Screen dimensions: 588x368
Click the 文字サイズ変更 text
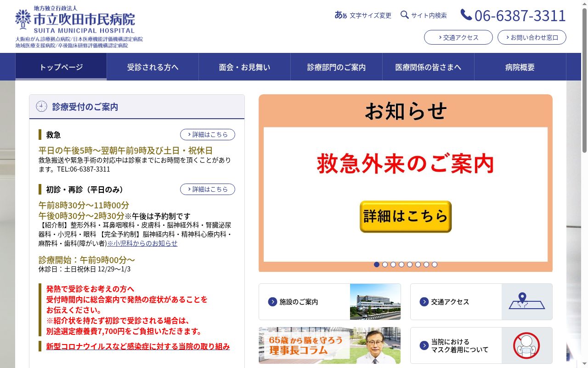click(370, 15)
